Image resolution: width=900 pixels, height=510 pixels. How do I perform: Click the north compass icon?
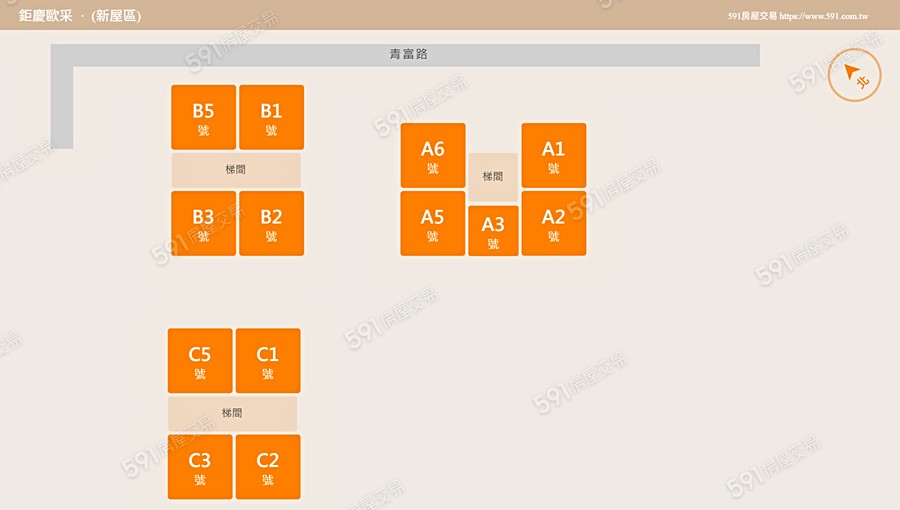[854, 76]
